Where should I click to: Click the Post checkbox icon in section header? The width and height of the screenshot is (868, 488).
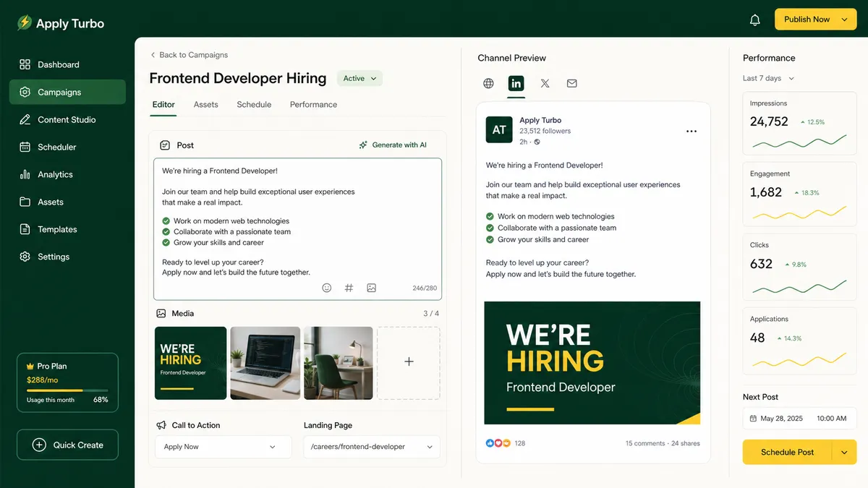point(165,145)
